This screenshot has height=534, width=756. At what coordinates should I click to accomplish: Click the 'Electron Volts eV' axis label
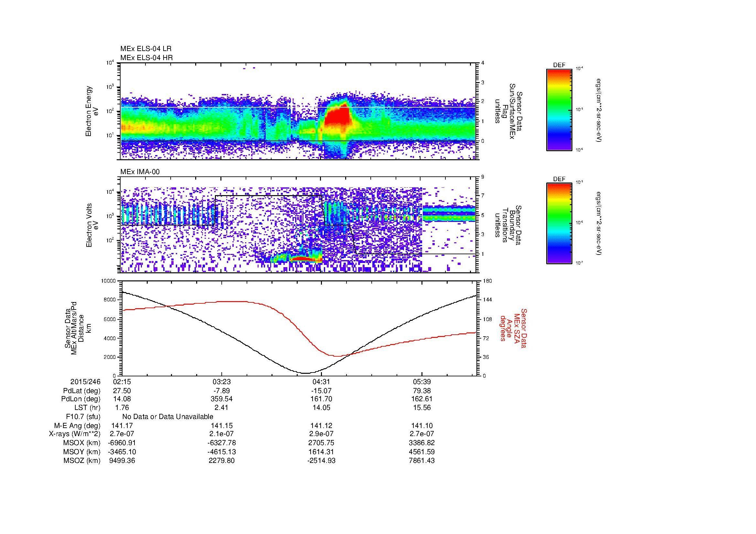[92, 225]
